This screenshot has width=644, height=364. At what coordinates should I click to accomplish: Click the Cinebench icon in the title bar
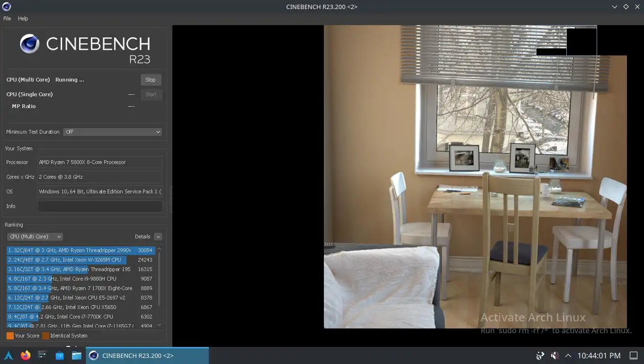point(7,7)
